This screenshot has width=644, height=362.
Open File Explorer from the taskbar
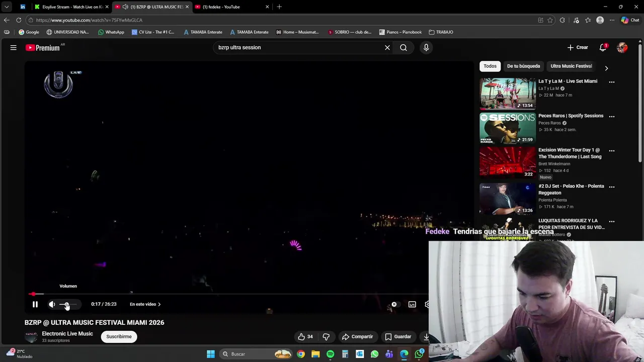pyautogui.click(x=315, y=354)
